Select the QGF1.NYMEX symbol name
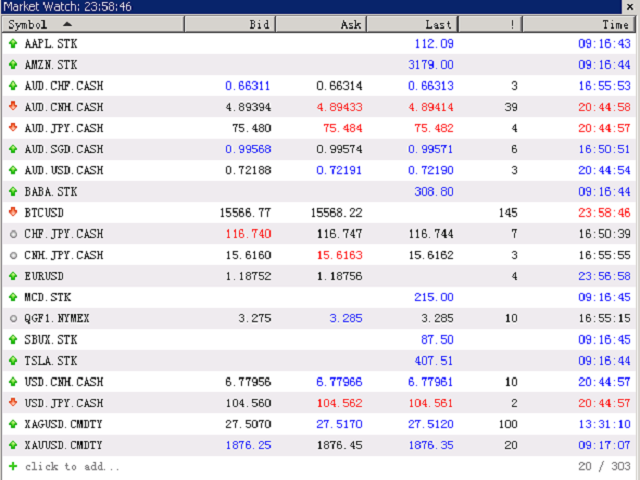Screen dimensions: 640x480 point(57,318)
